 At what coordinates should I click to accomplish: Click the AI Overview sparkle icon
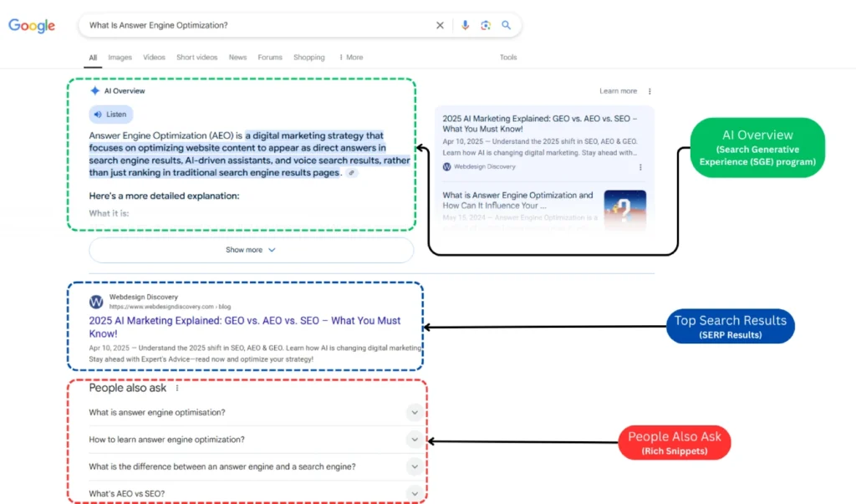[95, 90]
